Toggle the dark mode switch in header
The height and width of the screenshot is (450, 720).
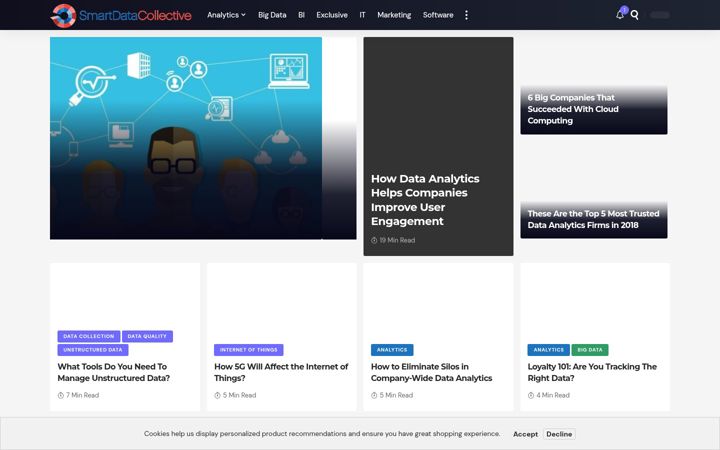point(659,15)
